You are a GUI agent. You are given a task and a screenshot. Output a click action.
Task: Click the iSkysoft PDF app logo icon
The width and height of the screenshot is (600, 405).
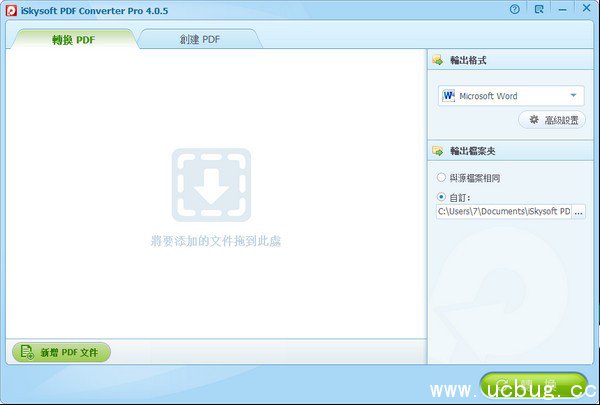click(10, 9)
